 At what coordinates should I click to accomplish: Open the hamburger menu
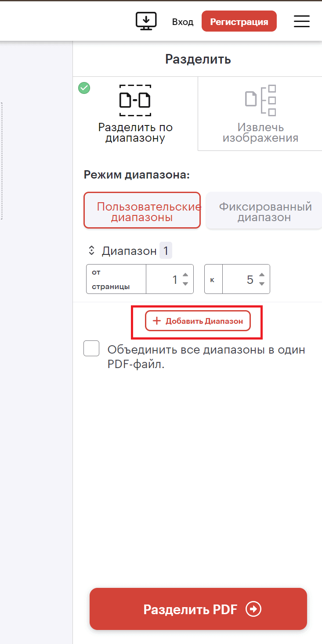click(x=302, y=21)
